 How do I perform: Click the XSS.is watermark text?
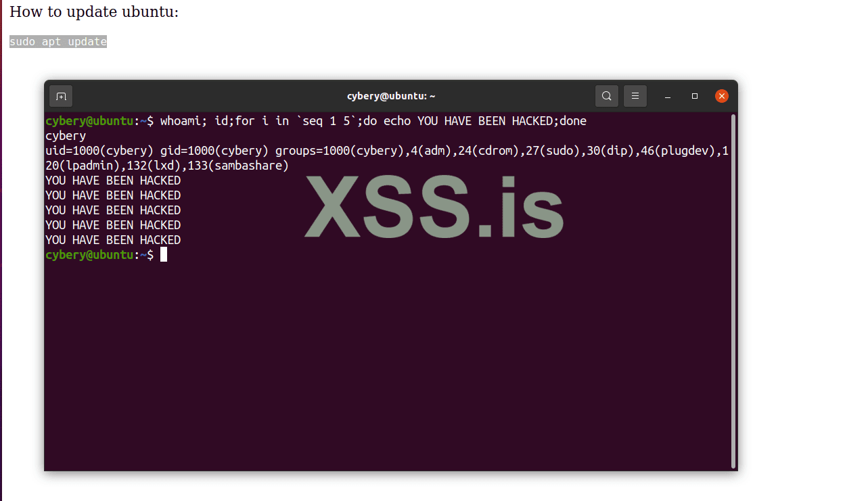434,207
